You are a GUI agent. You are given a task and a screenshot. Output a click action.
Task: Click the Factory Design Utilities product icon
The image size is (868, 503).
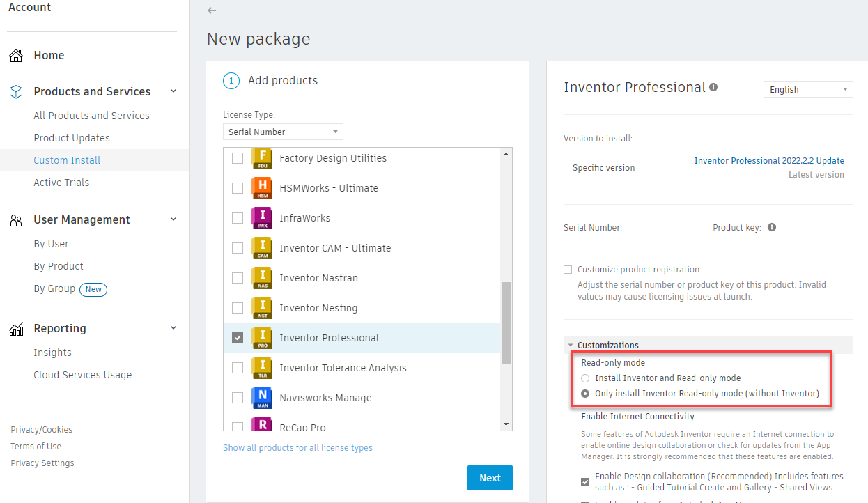point(262,159)
